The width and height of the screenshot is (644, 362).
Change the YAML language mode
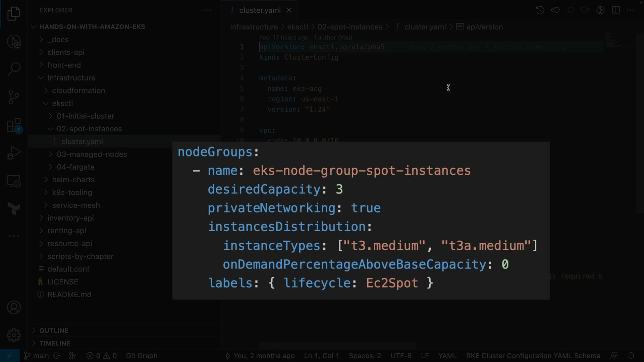point(447,356)
